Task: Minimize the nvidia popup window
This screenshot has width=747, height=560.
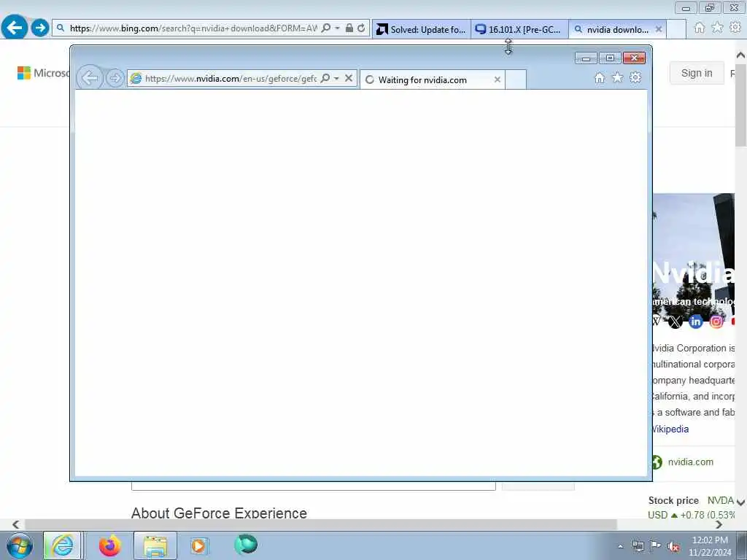Action: [x=586, y=58]
